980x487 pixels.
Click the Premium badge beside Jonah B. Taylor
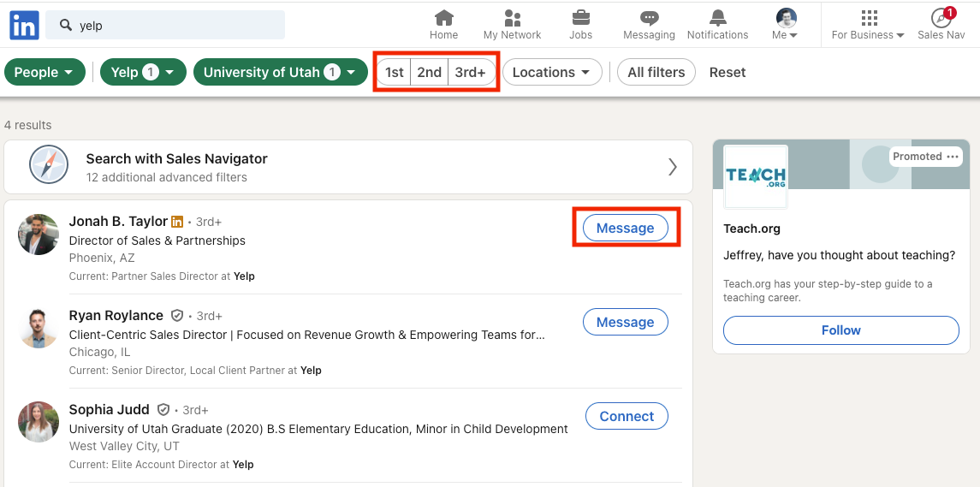click(x=177, y=222)
